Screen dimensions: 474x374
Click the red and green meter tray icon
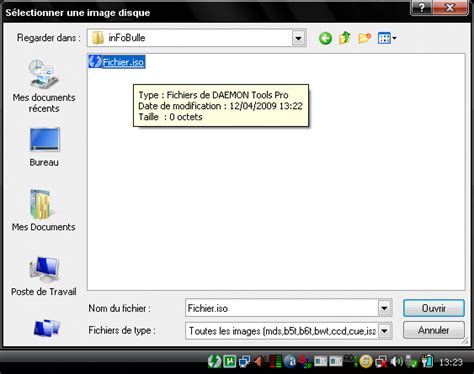coord(275,361)
